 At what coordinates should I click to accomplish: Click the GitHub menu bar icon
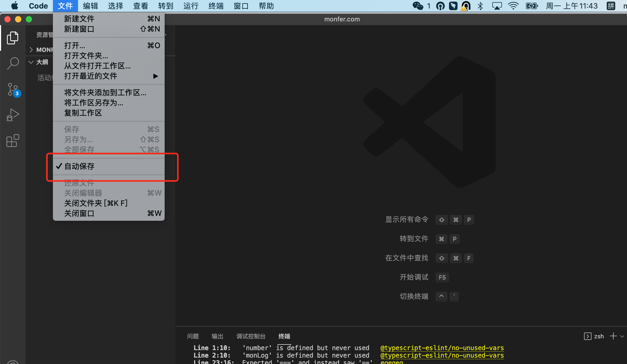pyautogui.click(x=440, y=6)
